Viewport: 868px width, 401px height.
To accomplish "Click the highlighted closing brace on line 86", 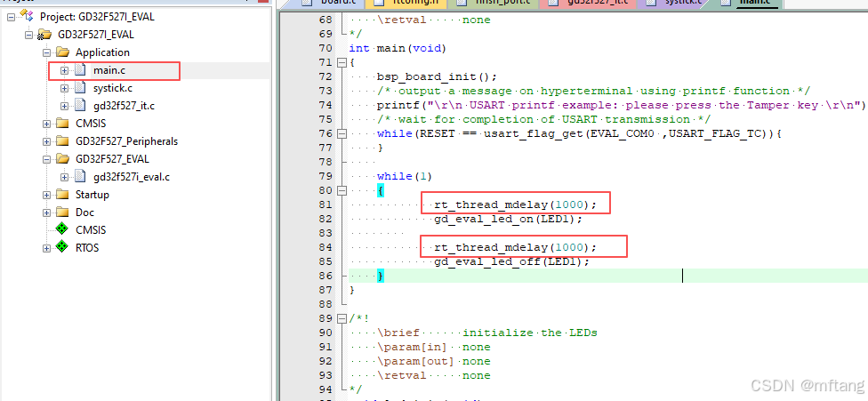I will click(x=381, y=276).
